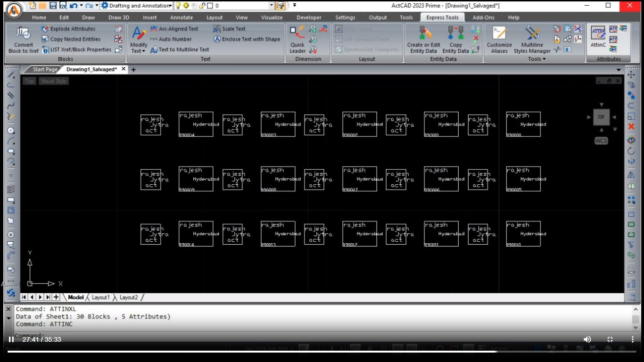
Task: Click the Top viewport label
Action: pyautogui.click(x=29, y=81)
